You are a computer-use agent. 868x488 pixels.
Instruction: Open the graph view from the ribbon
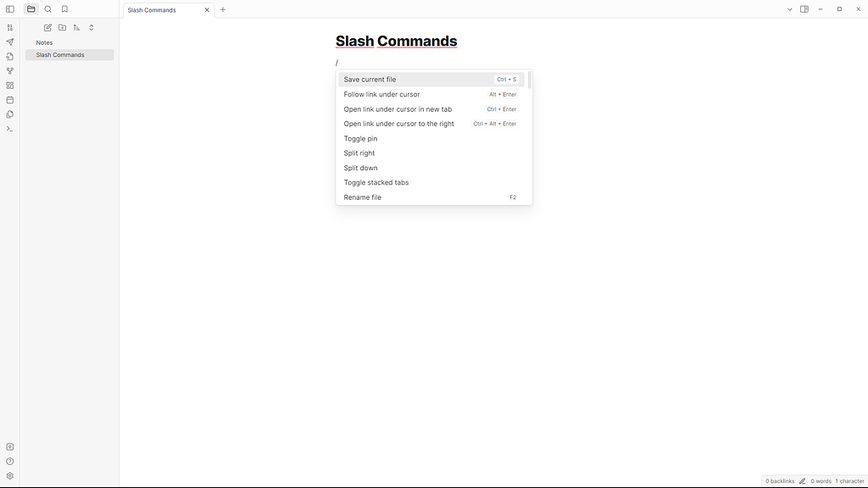pos(9,70)
